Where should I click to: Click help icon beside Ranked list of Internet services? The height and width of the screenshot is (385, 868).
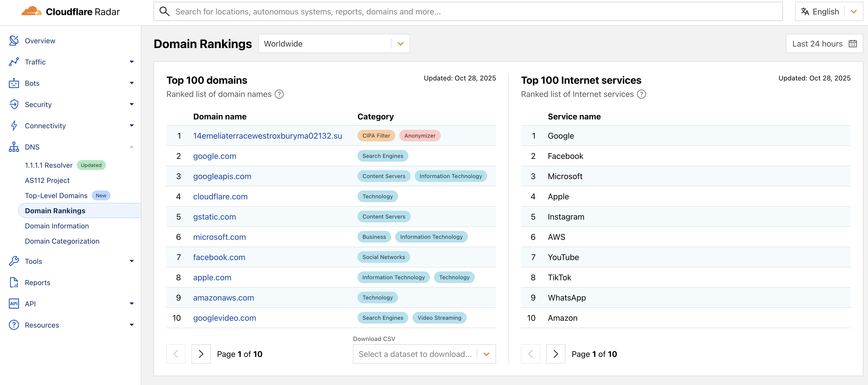(641, 94)
